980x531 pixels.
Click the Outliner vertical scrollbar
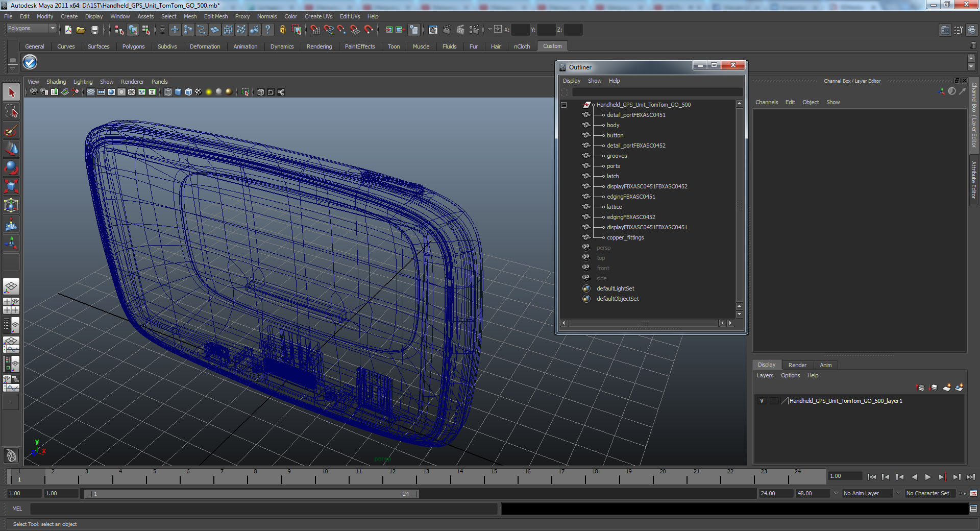740,205
